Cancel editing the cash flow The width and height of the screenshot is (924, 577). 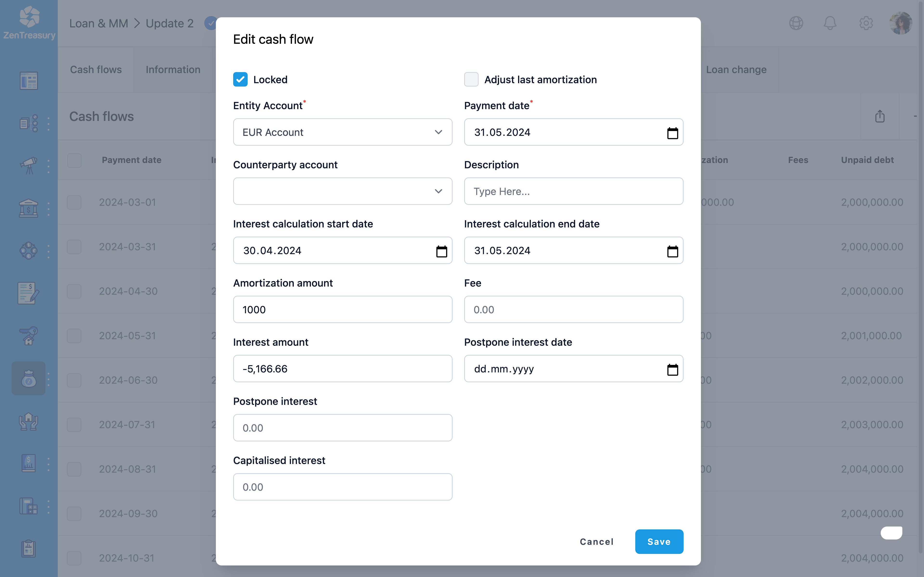coord(597,541)
